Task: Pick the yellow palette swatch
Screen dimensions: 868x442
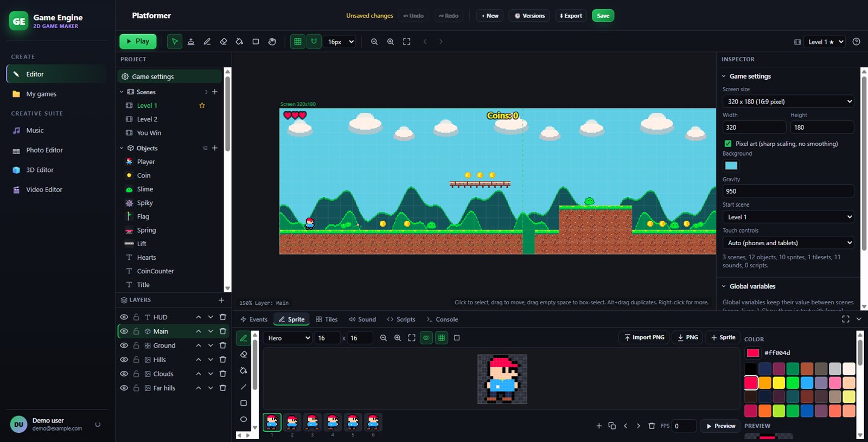Action: click(779, 383)
